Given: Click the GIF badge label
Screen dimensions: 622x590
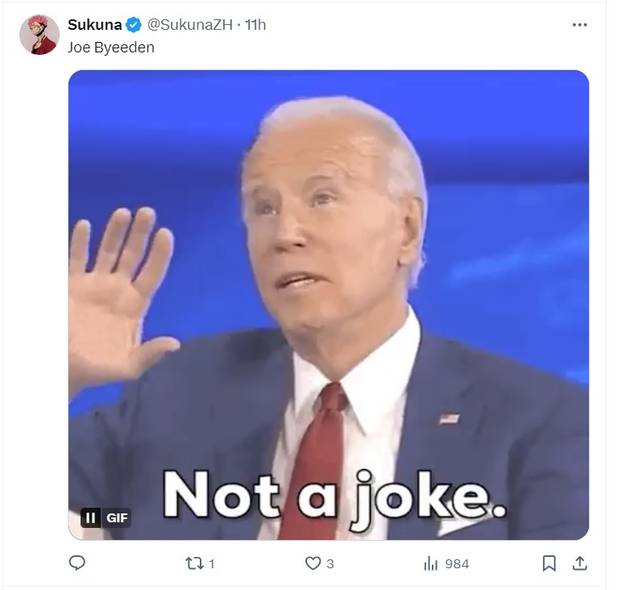Looking at the screenshot, I should tap(116, 518).
